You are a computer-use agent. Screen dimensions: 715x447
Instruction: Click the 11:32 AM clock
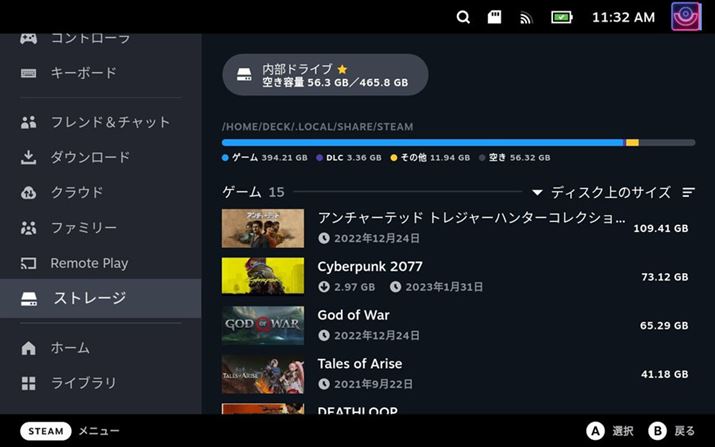(623, 17)
